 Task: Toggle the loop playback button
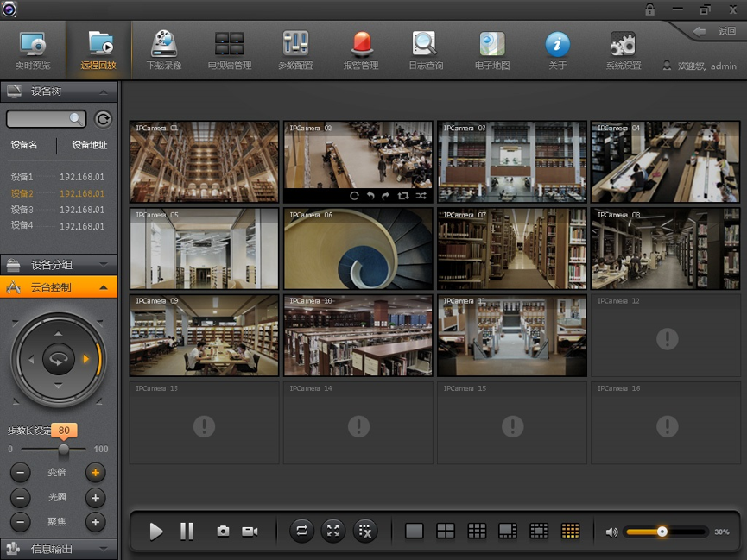pos(301,531)
